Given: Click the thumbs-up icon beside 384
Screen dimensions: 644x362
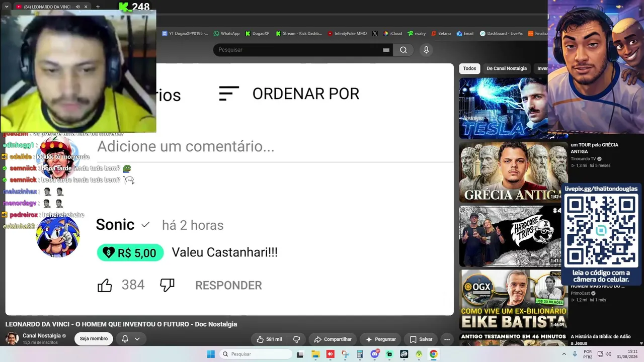Looking at the screenshot, I should point(105,285).
